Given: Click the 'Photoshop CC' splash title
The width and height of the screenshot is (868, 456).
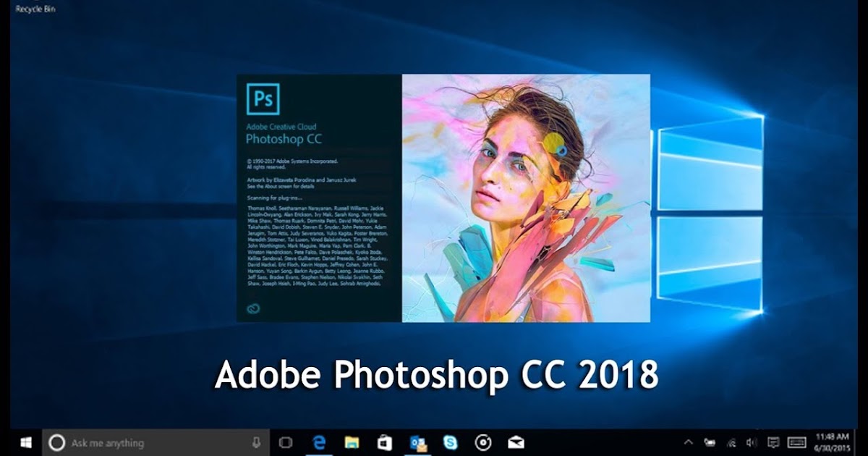Looking at the screenshot, I should [284, 138].
